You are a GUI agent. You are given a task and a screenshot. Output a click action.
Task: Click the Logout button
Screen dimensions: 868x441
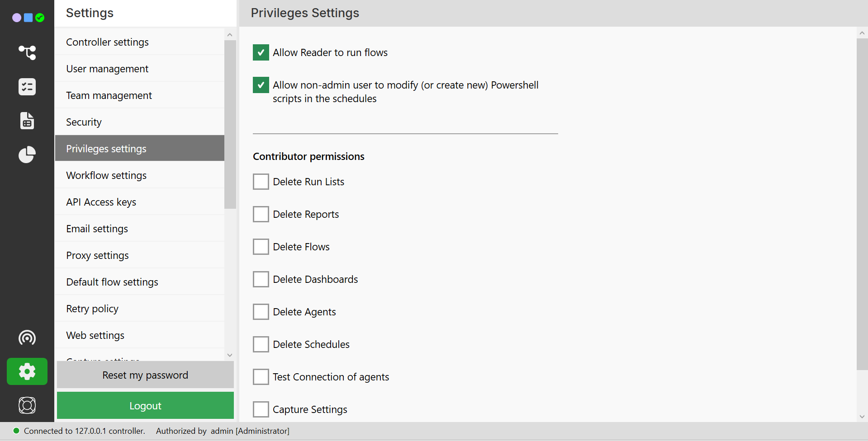coord(145,406)
